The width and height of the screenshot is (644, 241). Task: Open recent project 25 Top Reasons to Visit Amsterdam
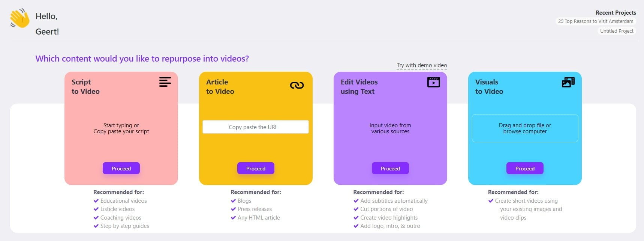tap(596, 21)
